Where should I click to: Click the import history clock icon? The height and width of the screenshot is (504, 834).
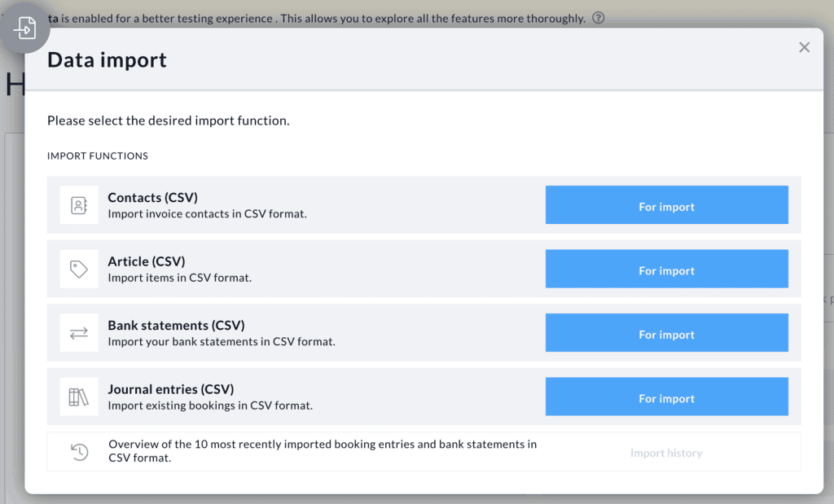click(79, 452)
